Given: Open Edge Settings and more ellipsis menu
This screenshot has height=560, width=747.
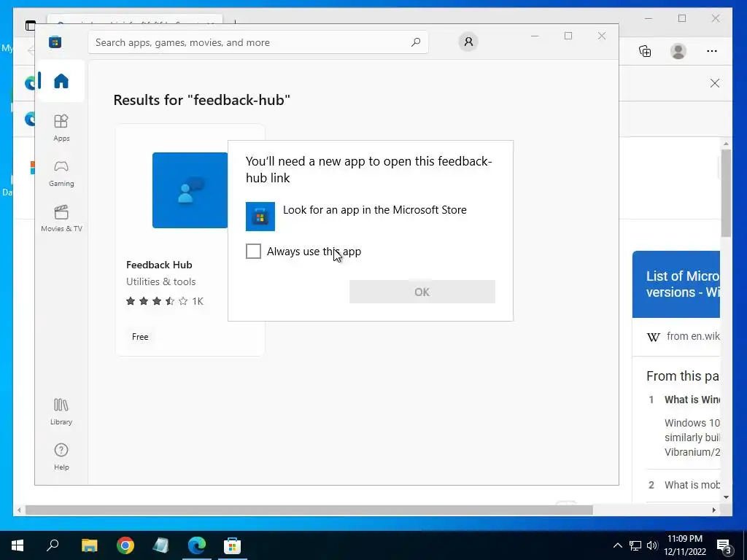Looking at the screenshot, I should pos(712,51).
